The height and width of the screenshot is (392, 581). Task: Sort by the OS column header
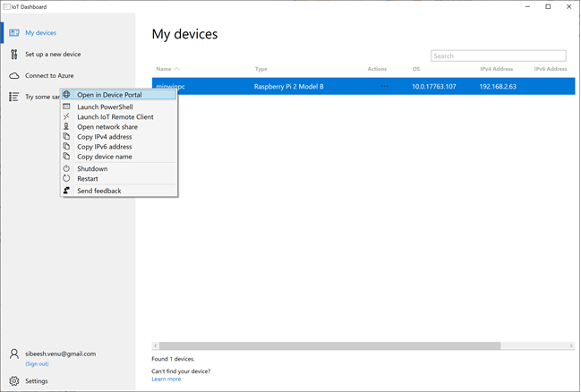click(x=416, y=69)
